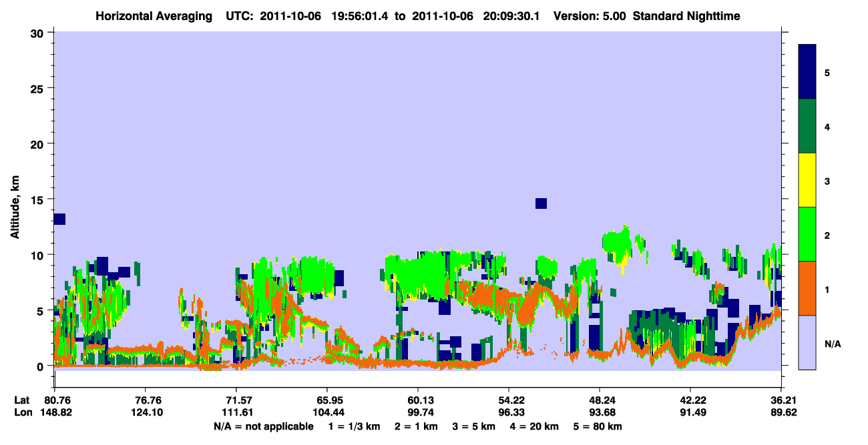Click the 30 altitude tick label
The image size is (868, 445).
pos(39,33)
